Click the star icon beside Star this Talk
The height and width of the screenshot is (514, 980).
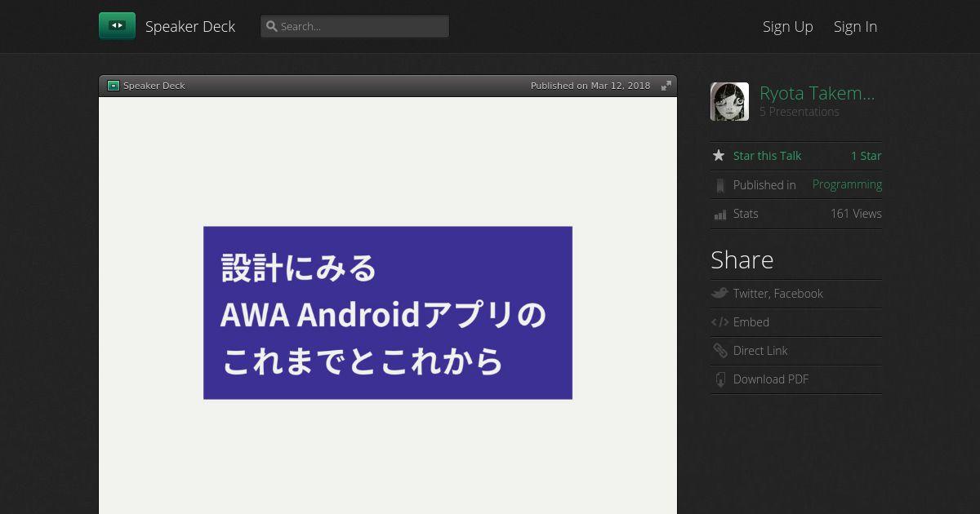coord(719,155)
